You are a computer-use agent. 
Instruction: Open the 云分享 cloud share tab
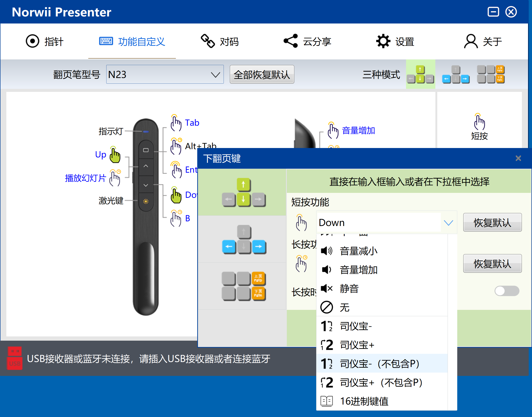pyautogui.click(x=307, y=42)
